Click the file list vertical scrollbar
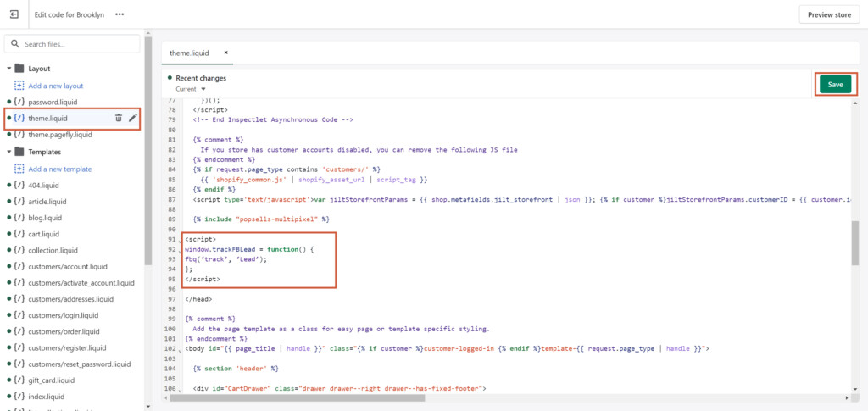Image resolution: width=868 pixels, height=411 pixels. [147, 149]
